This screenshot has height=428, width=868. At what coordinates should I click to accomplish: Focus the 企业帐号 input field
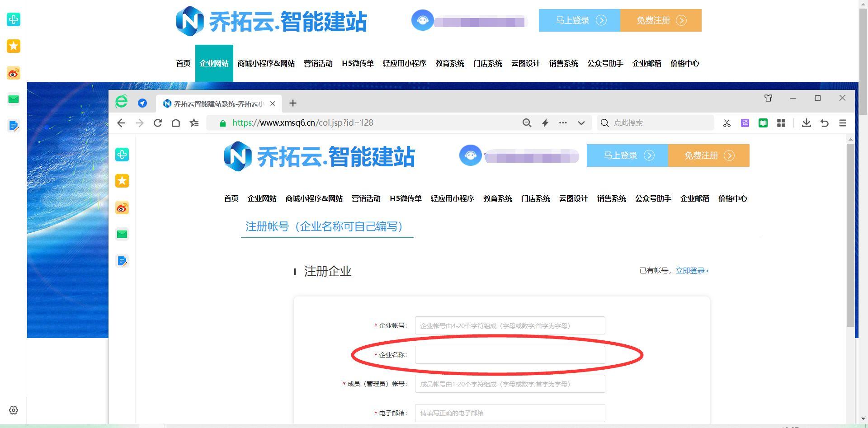point(510,325)
